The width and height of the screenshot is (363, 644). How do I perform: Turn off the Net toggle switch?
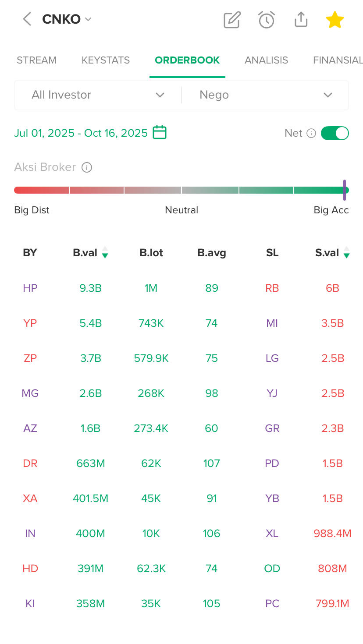coord(335,133)
